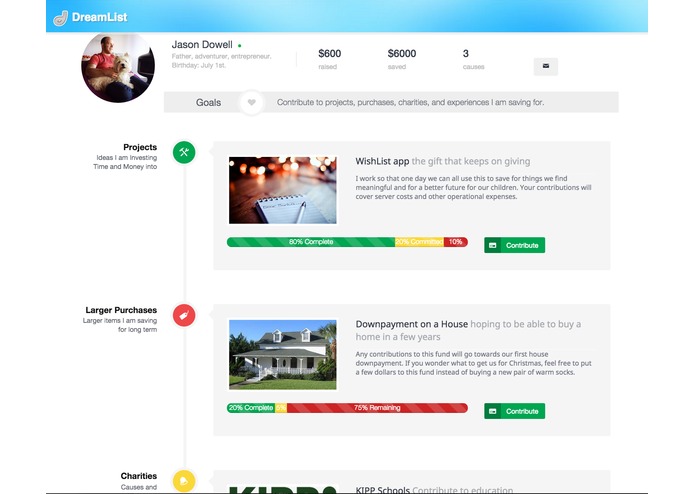This screenshot has width=695, height=494.
Task: Contribute to the WishList app
Action: [x=515, y=245]
